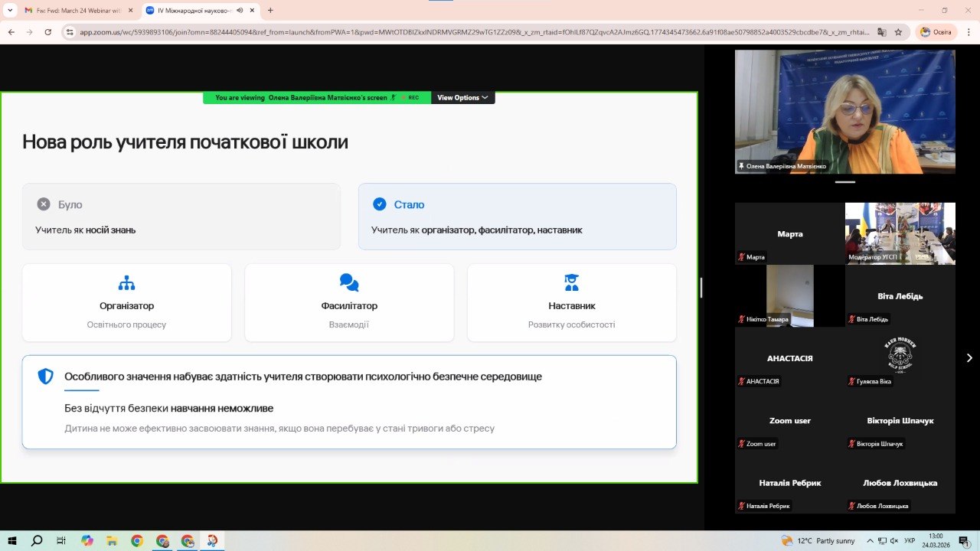The image size is (980, 551).
Task: Click the УКР language indicator
Action: 910,540
